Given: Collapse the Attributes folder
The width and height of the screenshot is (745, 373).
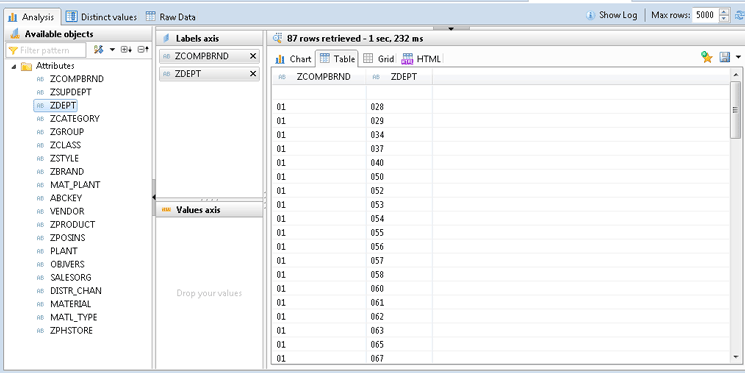Looking at the screenshot, I should [x=13, y=67].
